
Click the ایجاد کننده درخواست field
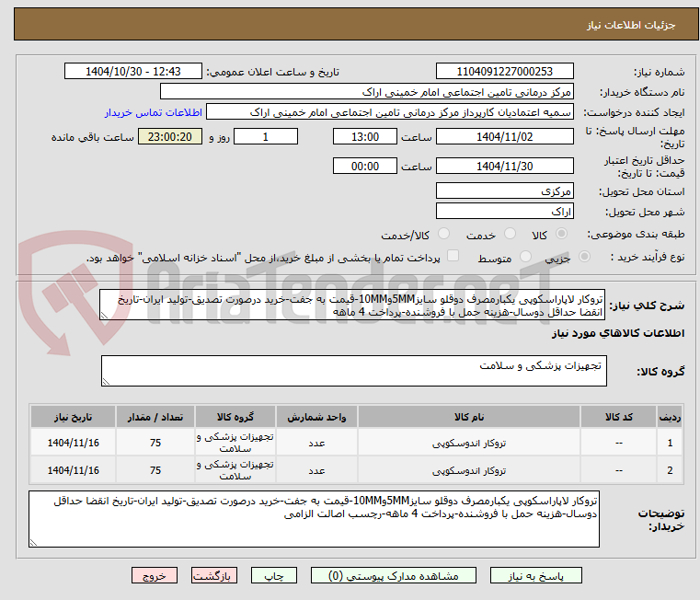click(x=390, y=112)
